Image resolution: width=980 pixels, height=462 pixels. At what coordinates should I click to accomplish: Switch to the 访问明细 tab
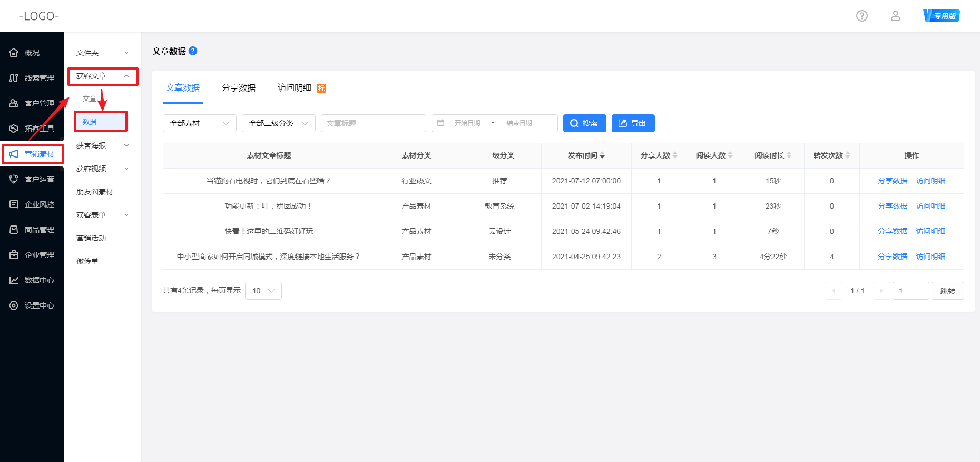[x=295, y=88]
